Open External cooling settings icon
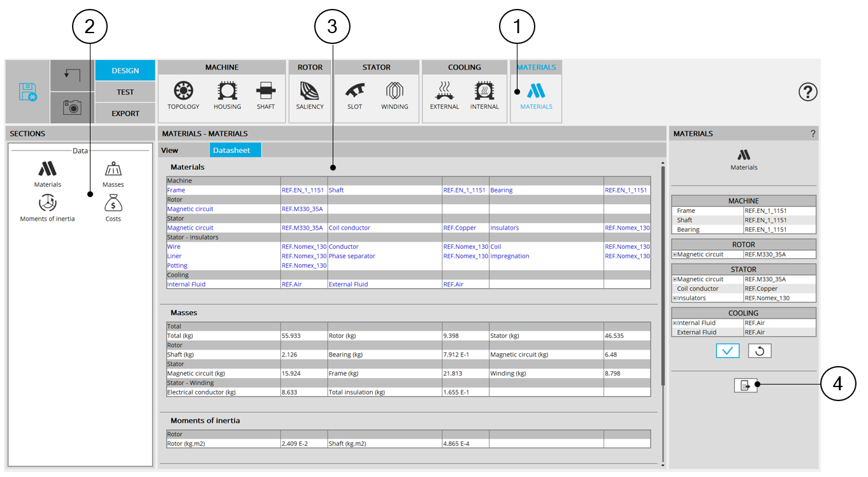Screen dimensions: 868x477 click(444, 91)
